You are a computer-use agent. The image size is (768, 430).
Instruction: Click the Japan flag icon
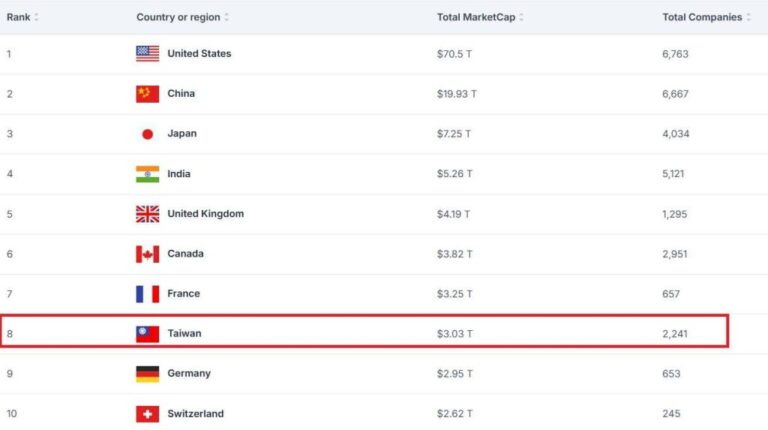pos(147,134)
